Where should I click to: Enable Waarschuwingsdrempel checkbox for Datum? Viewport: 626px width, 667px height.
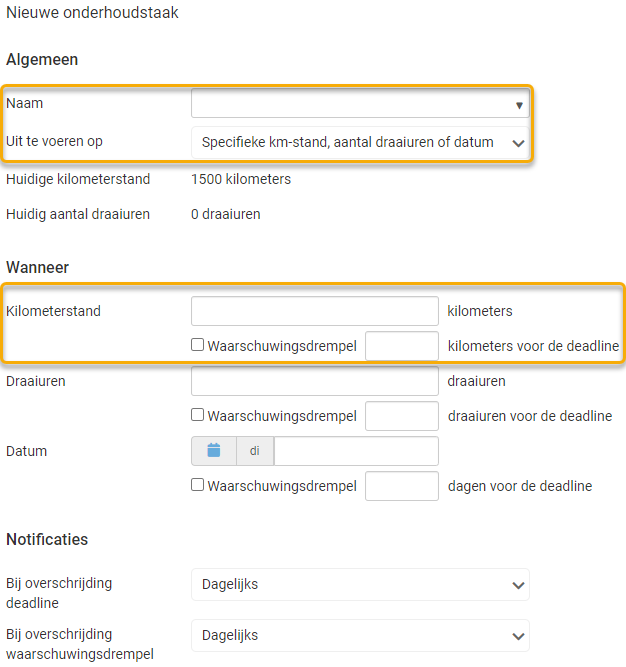pyautogui.click(x=198, y=486)
